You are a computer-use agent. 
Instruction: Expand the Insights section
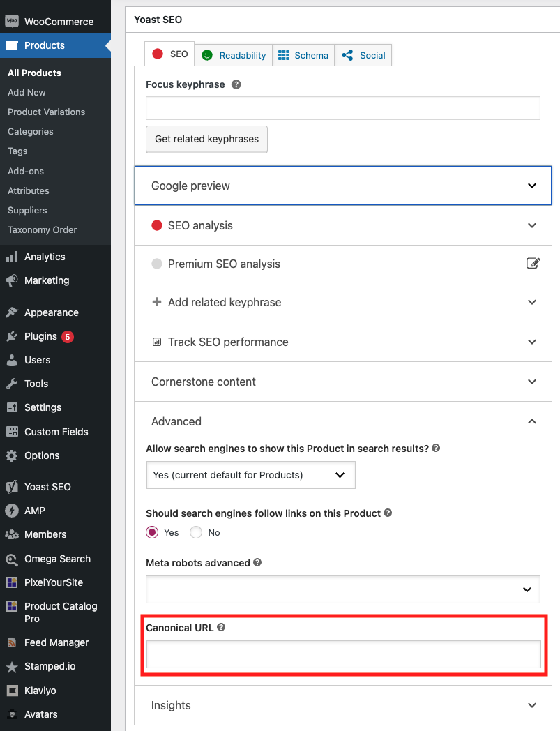(343, 705)
